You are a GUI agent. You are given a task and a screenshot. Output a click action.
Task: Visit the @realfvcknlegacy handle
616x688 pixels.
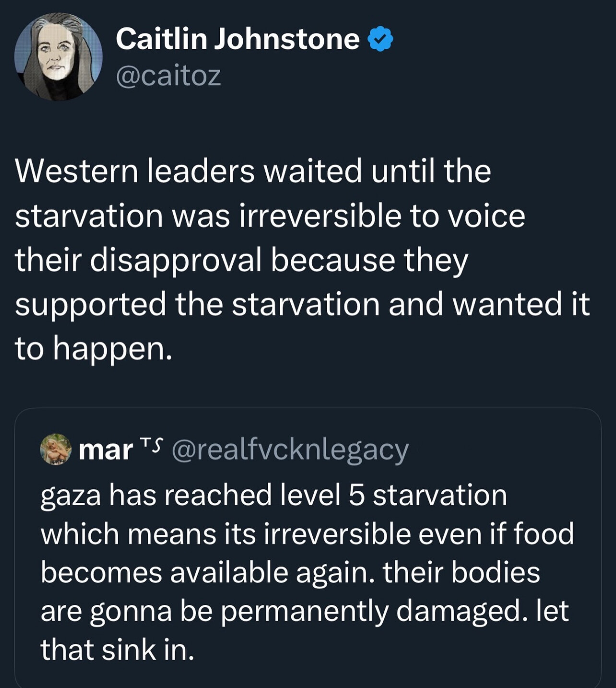pos(290,451)
